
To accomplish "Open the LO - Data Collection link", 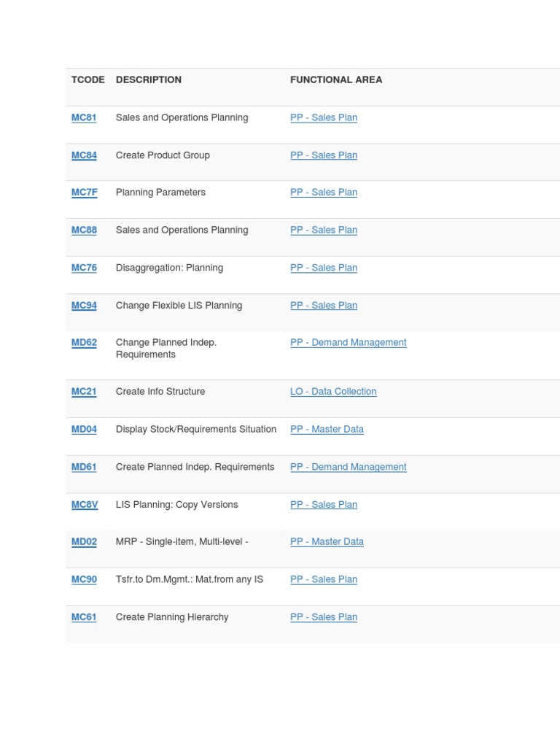I will 333,392.
